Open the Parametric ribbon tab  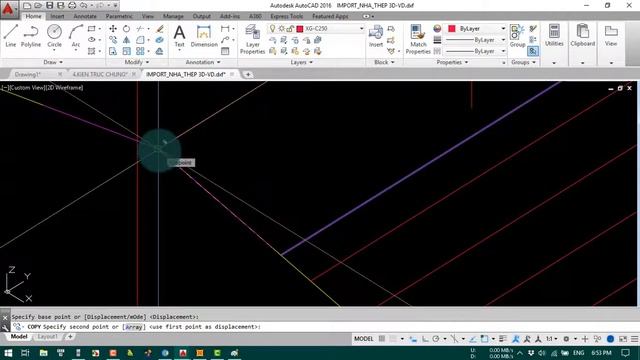point(119,16)
